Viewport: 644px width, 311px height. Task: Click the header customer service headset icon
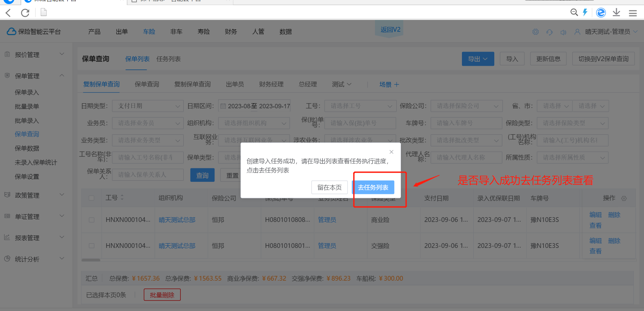550,32
